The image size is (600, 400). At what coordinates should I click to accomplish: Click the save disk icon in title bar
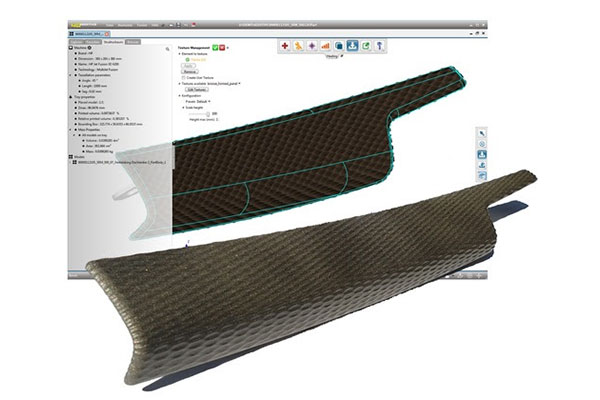click(x=178, y=25)
